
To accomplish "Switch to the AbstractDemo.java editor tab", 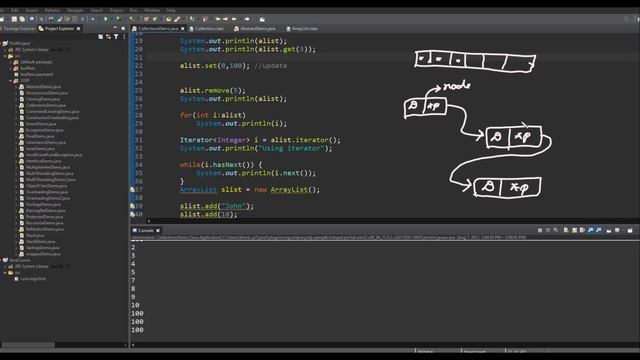I will [255, 29].
